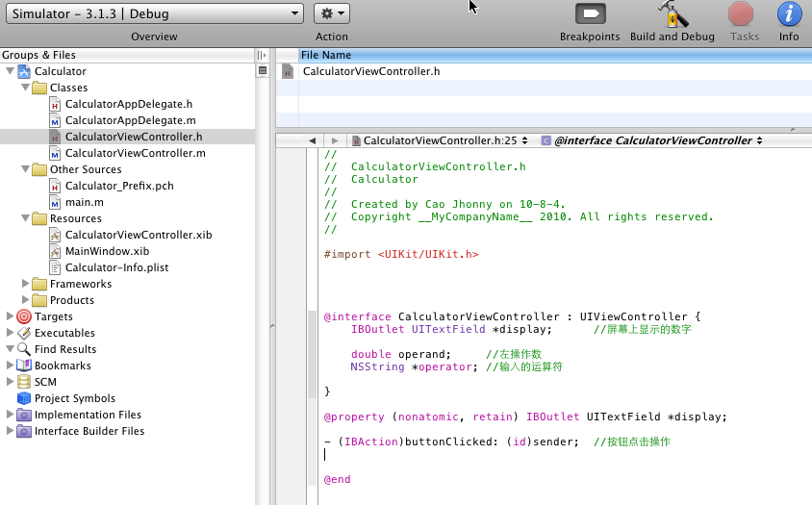Expand the Products folder
Viewport: 812px width, 505px height.
click(25, 300)
